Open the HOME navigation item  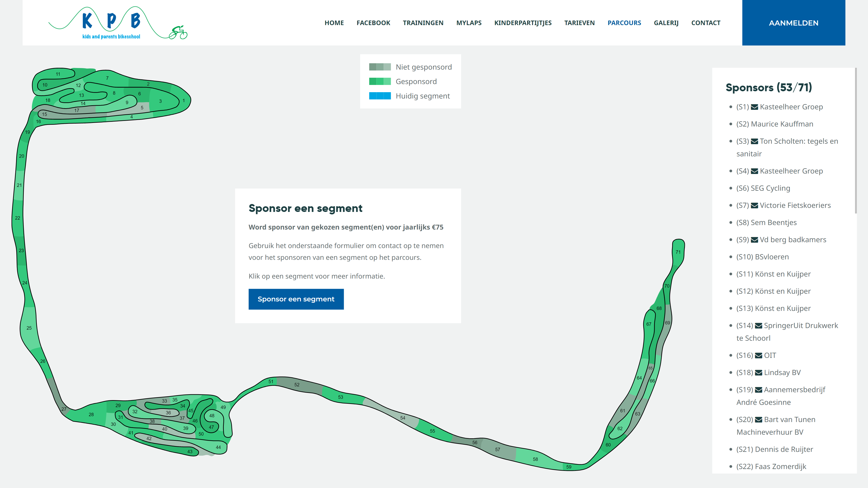coord(334,23)
